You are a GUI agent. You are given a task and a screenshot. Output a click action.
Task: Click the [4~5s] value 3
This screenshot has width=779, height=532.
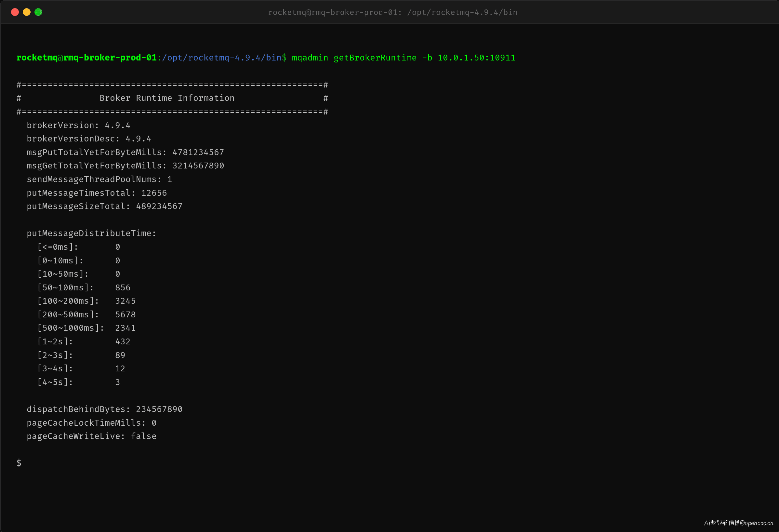coord(118,382)
